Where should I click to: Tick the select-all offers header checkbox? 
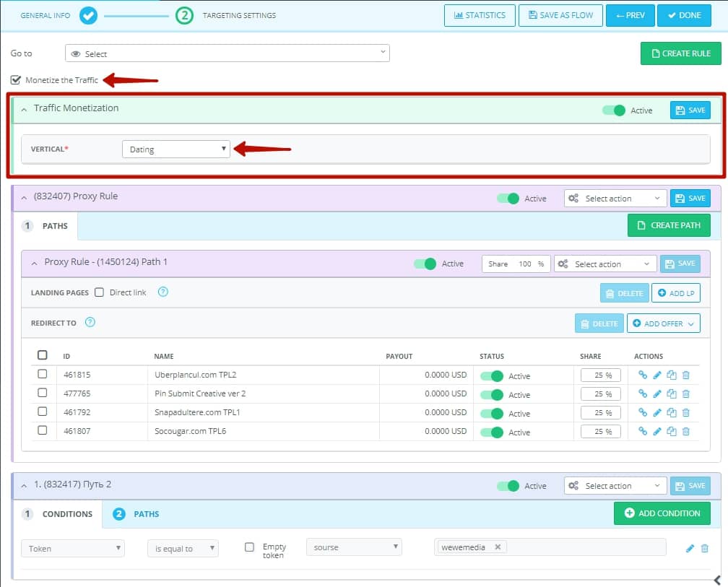[42, 355]
